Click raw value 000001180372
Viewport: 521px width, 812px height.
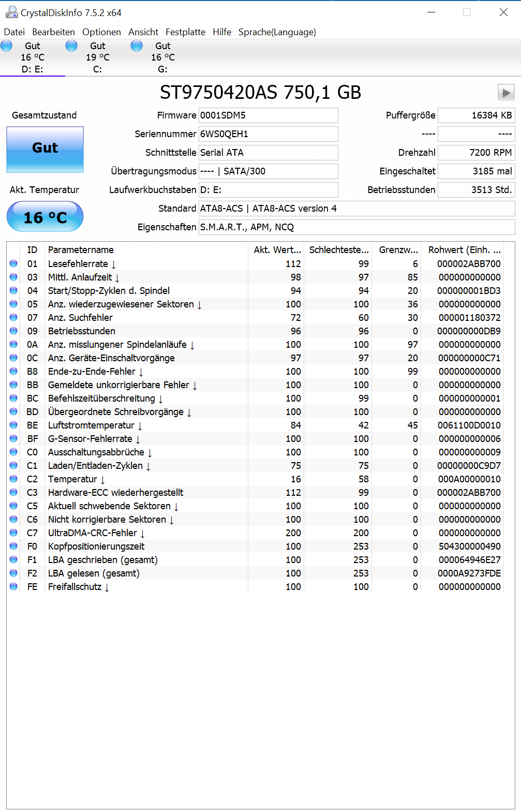coord(469,318)
